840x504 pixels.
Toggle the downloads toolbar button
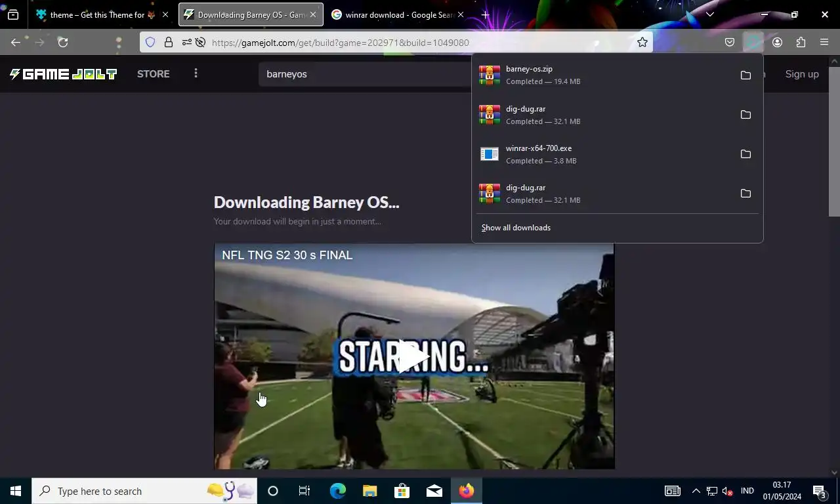point(753,43)
